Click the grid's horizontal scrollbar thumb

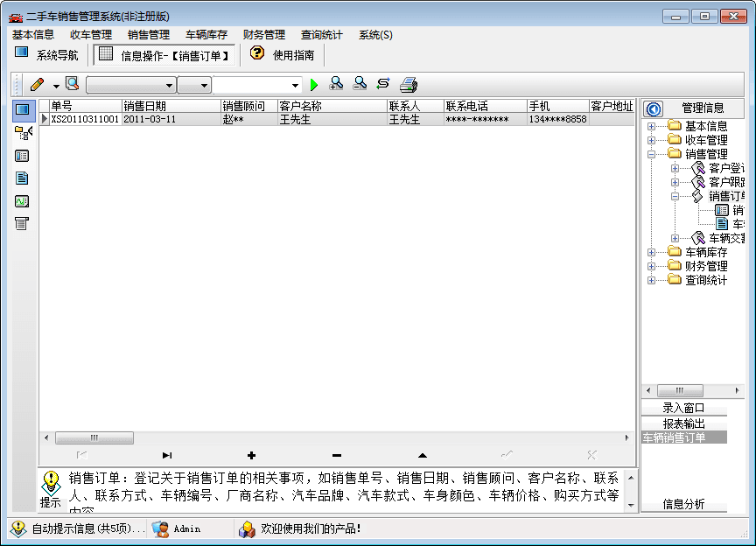(94, 437)
